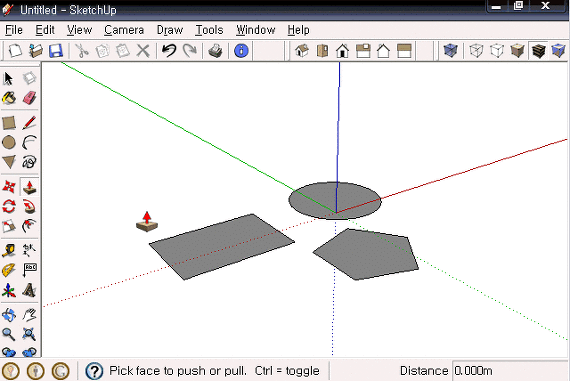This screenshot has width=570, height=381.
Task: Open Model Info with blue info icon
Action: coord(241,51)
